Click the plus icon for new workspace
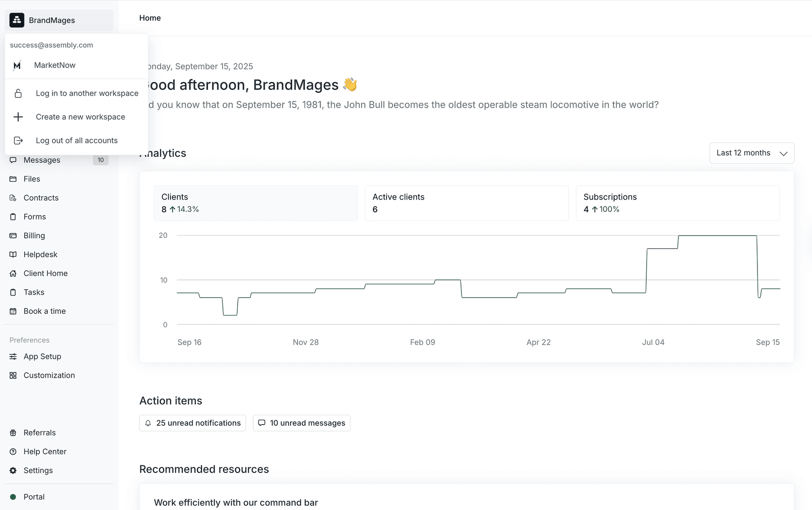The height and width of the screenshot is (510, 812). 18,117
